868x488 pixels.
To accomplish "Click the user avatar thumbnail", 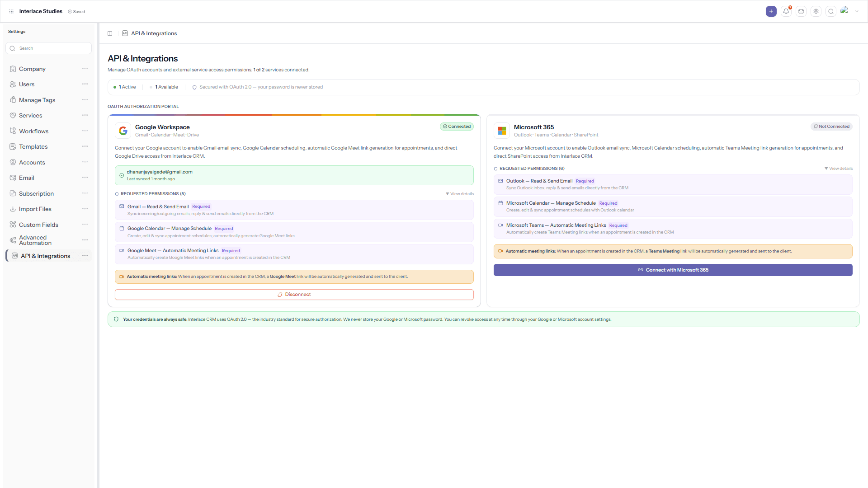I will (x=844, y=11).
